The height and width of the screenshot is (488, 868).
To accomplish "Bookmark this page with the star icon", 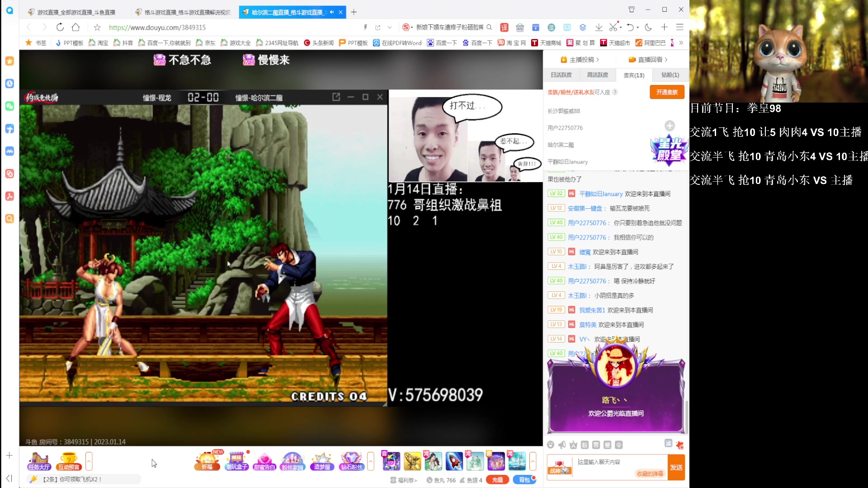I will pyautogui.click(x=97, y=28).
